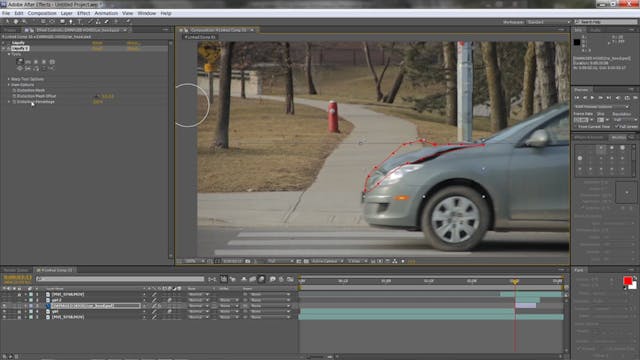Open the Active Camera view dropdown
Viewport: 640px width, 360px height.
tap(327, 261)
